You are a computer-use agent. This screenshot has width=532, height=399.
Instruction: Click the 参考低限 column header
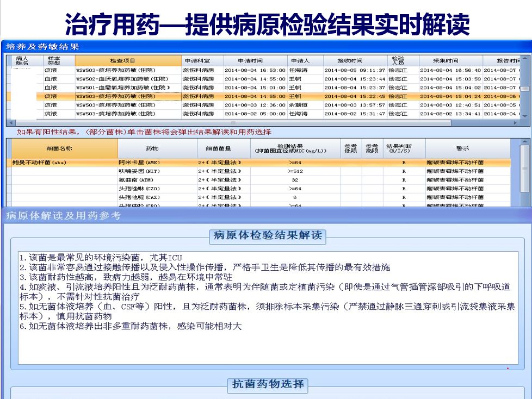coord(351,148)
